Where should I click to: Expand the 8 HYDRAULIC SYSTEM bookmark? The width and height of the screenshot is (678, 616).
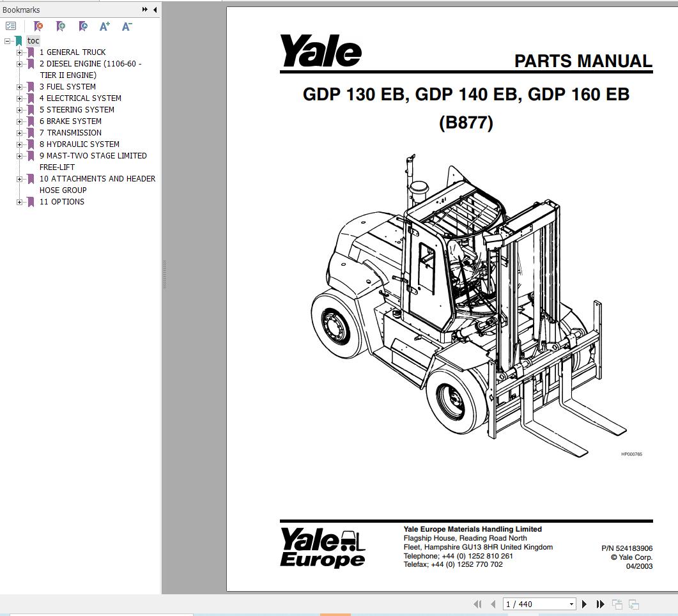19,144
